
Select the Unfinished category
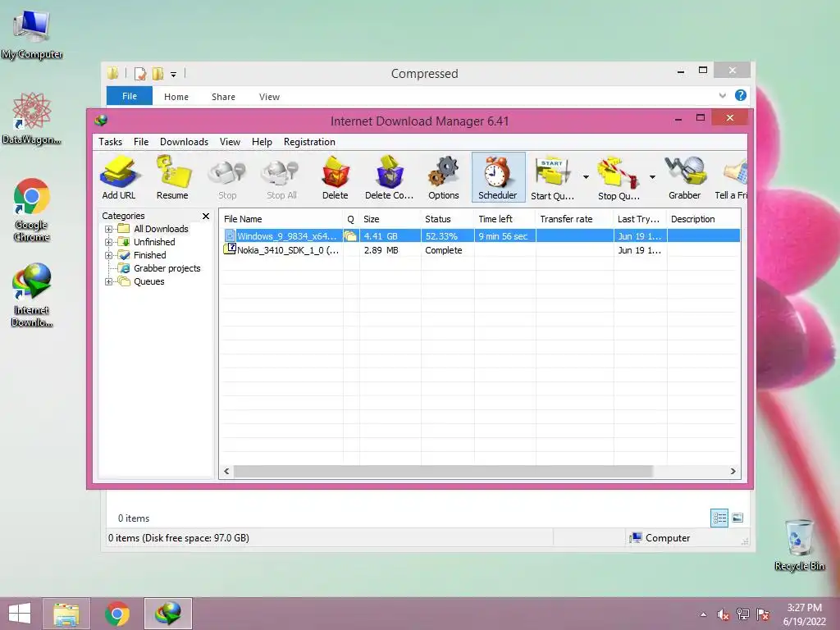[x=154, y=242]
